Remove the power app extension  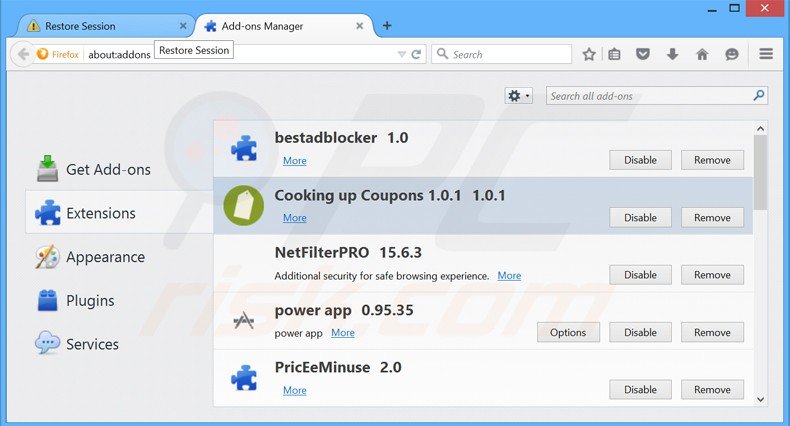712,332
